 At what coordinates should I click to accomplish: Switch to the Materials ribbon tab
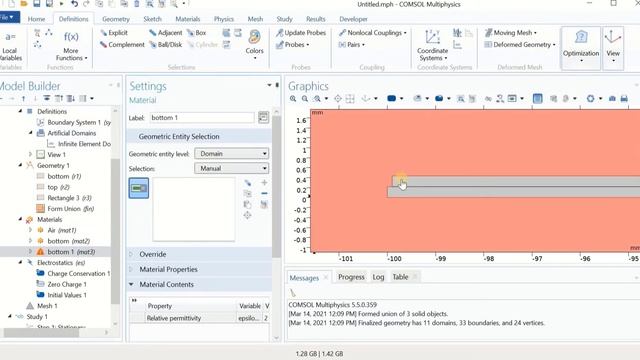(x=188, y=19)
